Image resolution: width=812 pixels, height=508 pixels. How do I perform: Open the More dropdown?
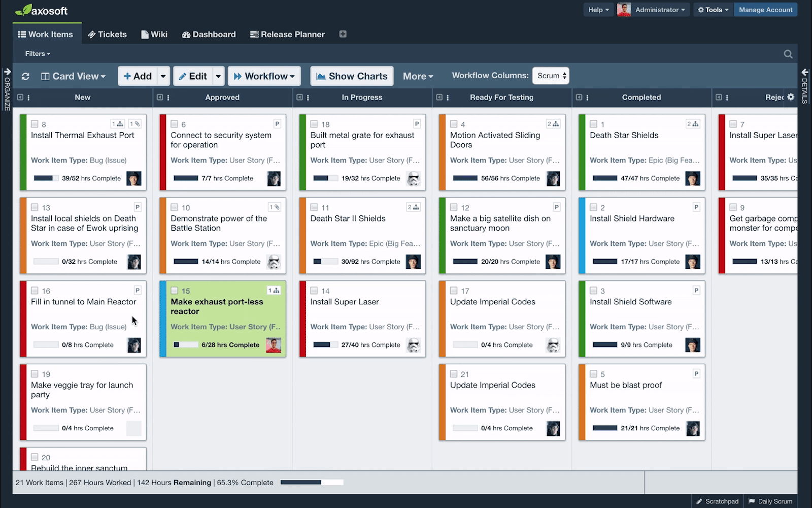click(418, 76)
